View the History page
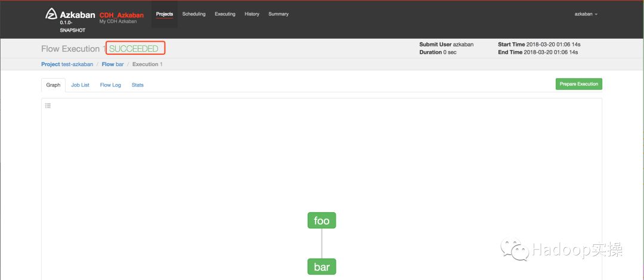This screenshot has width=644, height=280. (252, 14)
